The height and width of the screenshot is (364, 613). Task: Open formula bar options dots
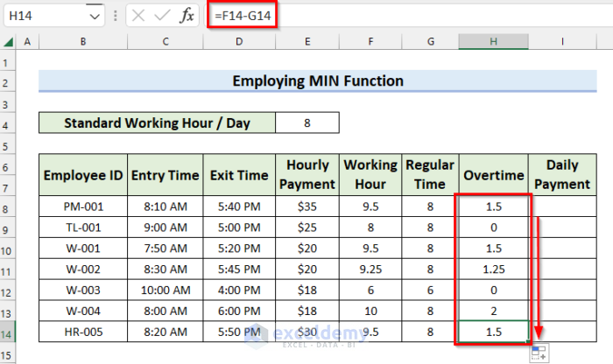click(x=116, y=16)
